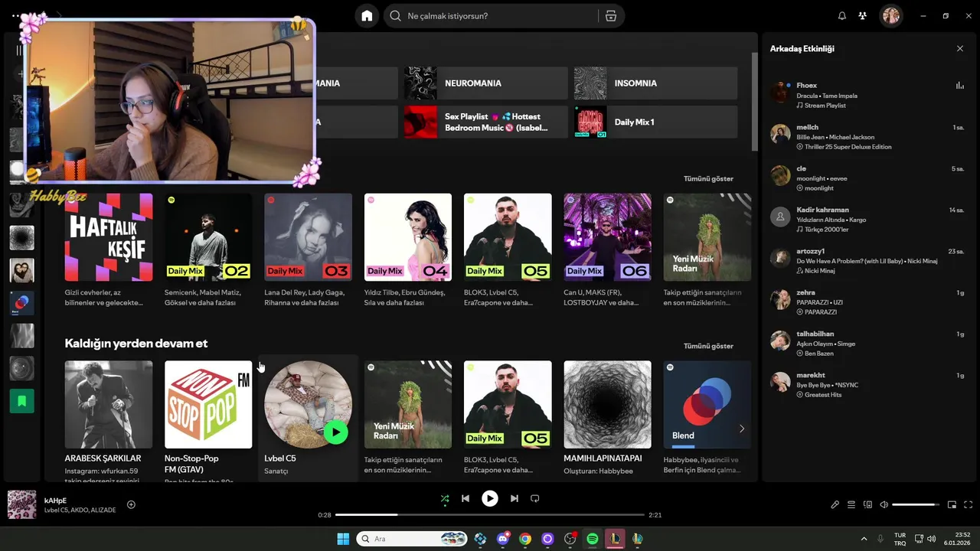This screenshot has height=551, width=980.
Task: Open the NEUROMANIA playlist tile
Action: (x=486, y=83)
